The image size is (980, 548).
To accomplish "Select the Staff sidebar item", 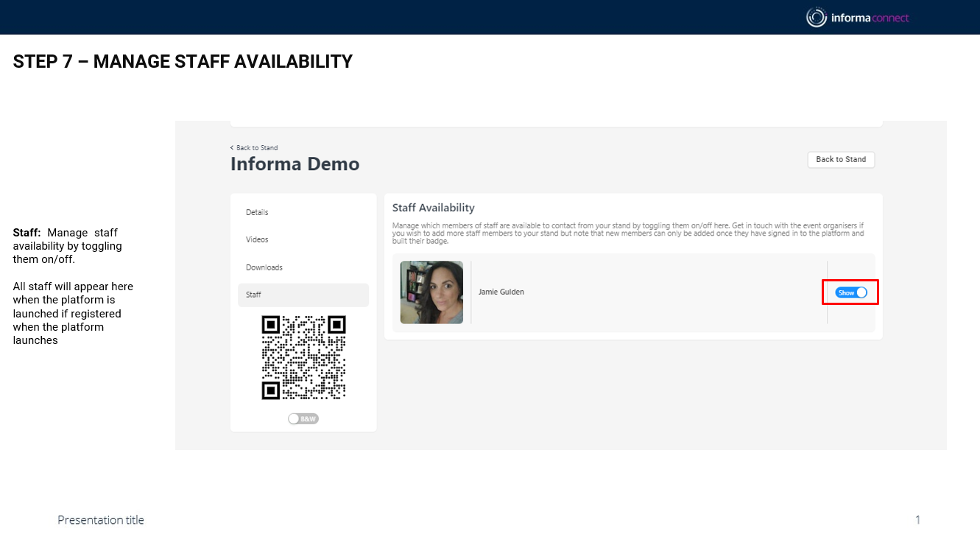I will tap(254, 295).
